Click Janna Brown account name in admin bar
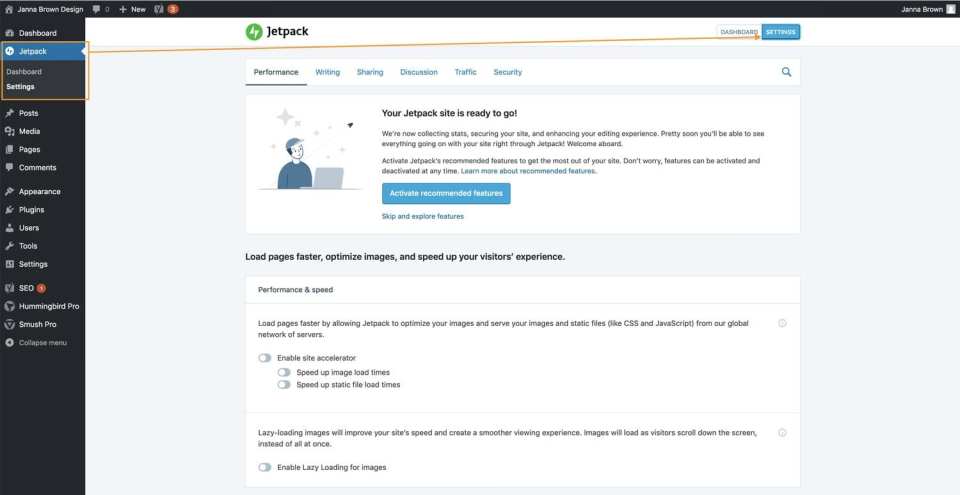This screenshot has height=495, width=960. pos(922,9)
